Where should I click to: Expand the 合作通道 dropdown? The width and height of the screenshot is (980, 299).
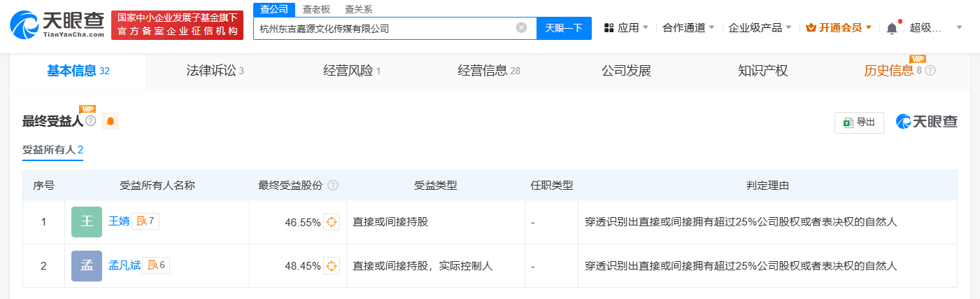click(688, 28)
